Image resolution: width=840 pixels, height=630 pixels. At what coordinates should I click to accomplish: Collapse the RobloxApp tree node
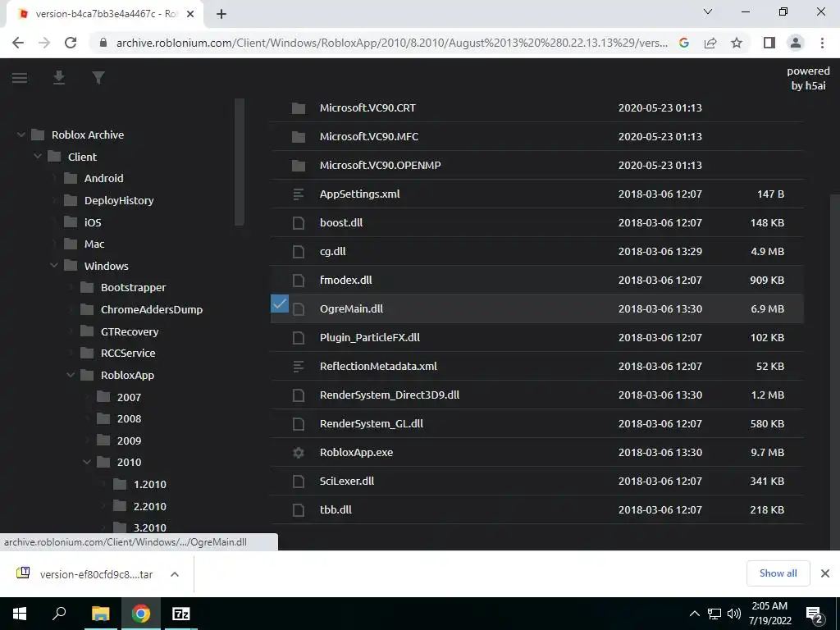tap(71, 376)
